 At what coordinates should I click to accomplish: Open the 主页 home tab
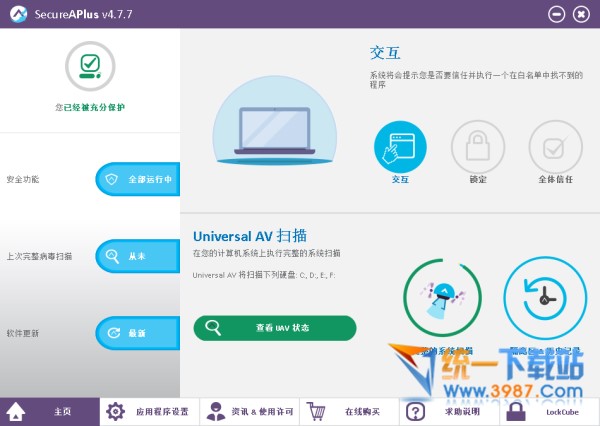[50, 411]
